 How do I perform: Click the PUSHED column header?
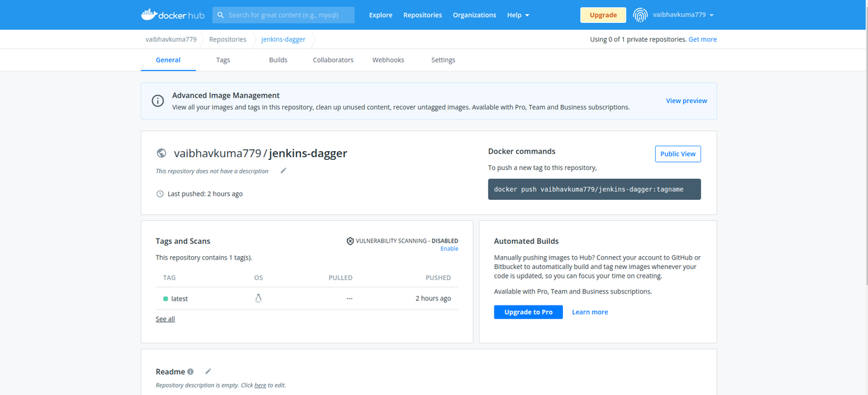[438, 278]
